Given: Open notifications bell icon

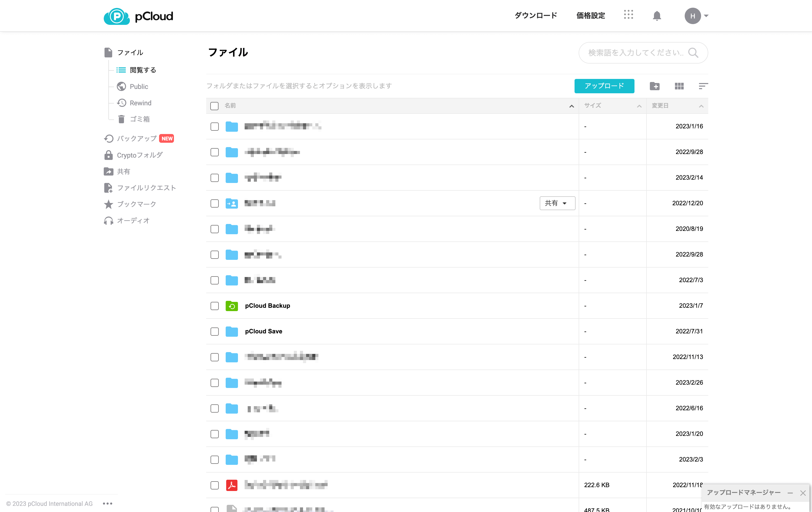Looking at the screenshot, I should (x=657, y=16).
